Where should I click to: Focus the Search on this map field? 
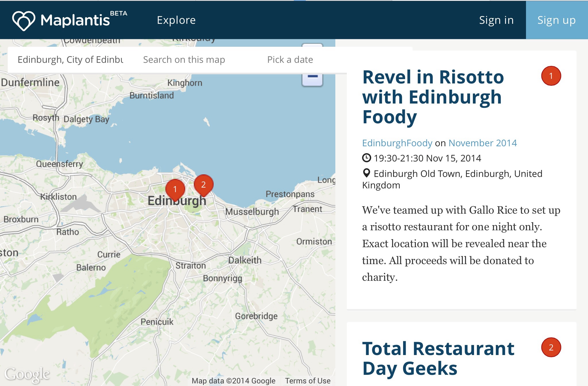tap(184, 60)
